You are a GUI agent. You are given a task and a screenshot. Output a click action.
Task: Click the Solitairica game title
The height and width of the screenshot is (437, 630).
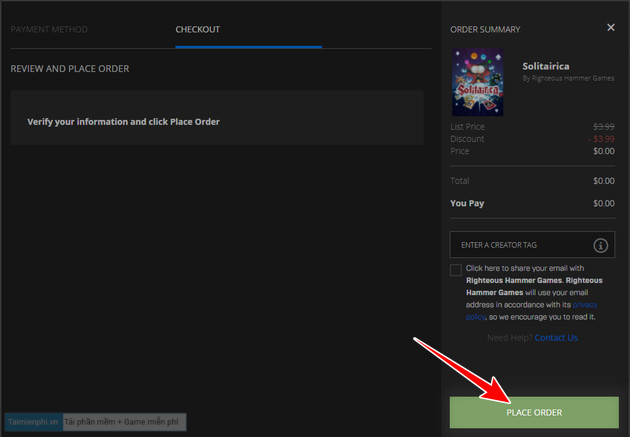[546, 66]
